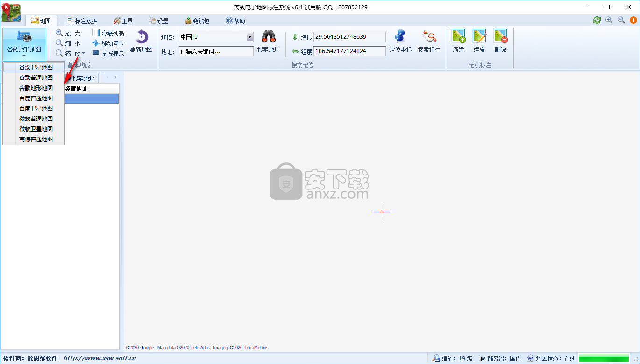Select 百度普通地图 from the dropdown menu
640x364 pixels.
click(x=34, y=98)
